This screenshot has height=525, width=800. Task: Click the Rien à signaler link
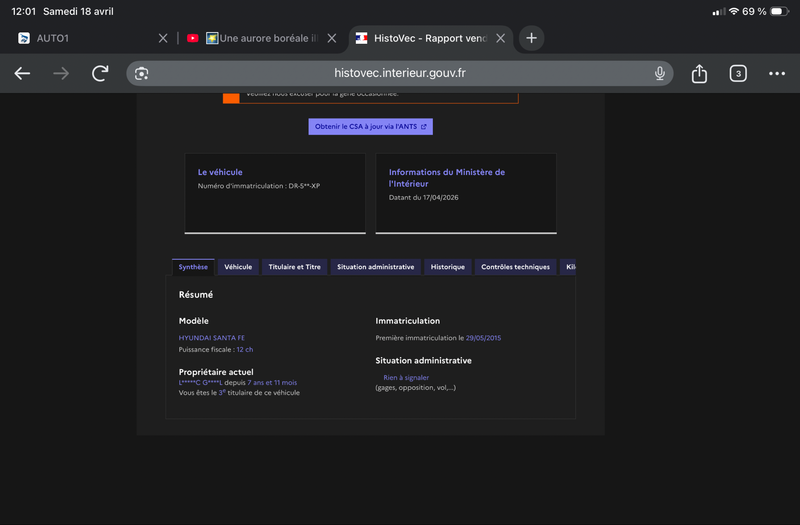tap(406, 378)
